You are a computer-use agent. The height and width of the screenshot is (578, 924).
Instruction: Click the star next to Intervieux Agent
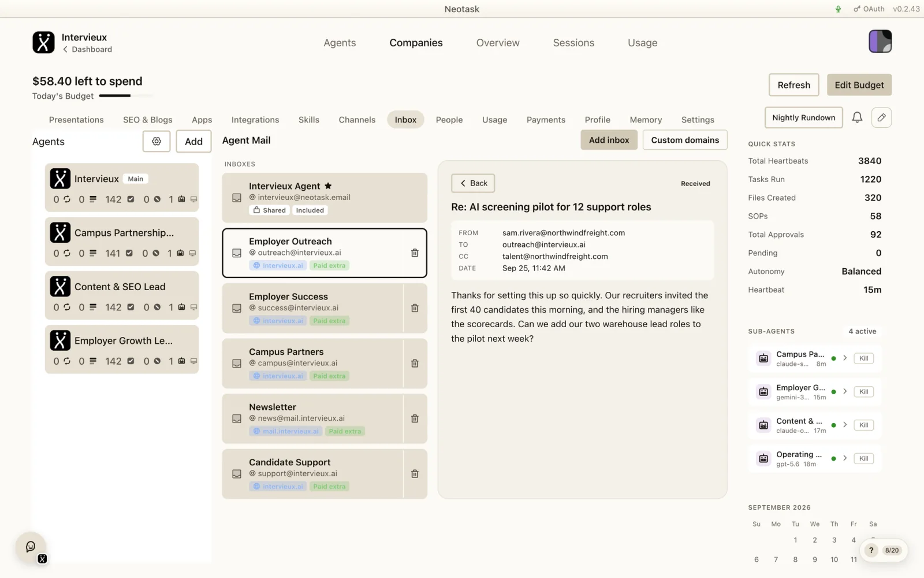coord(328,186)
